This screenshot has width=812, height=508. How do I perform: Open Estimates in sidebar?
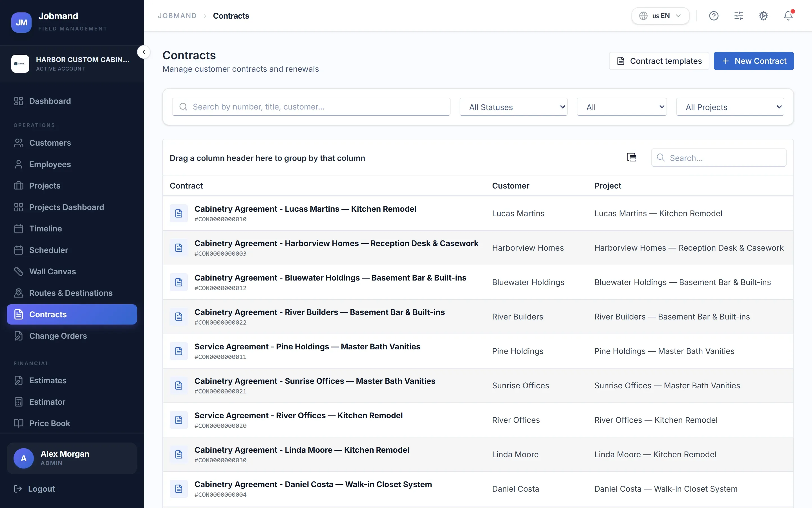72,381
